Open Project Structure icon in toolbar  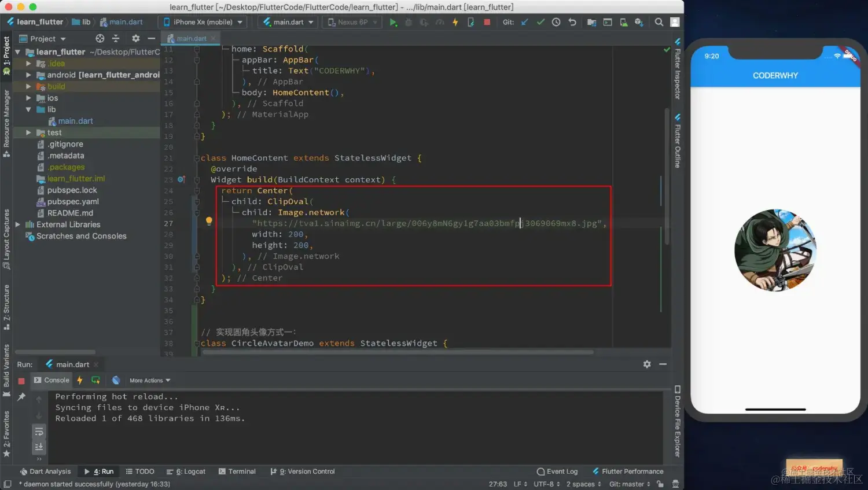591,22
